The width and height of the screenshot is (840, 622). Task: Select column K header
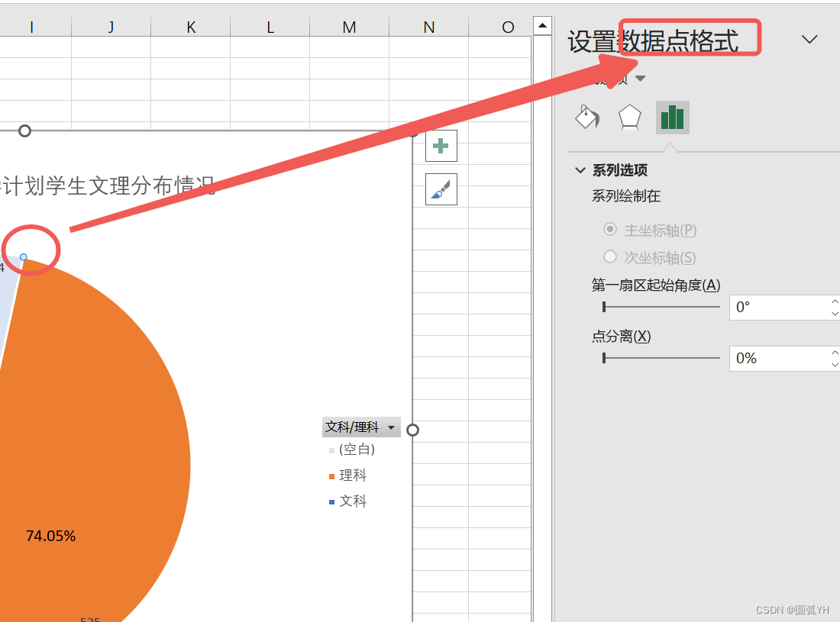click(x=191, y=27)
